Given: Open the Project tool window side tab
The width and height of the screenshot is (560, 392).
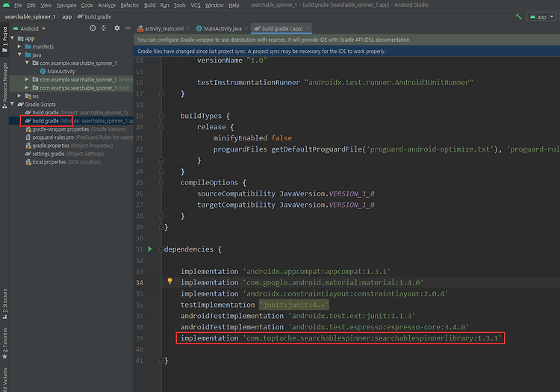Looking at the screenshot, I should tap(4, 40).
